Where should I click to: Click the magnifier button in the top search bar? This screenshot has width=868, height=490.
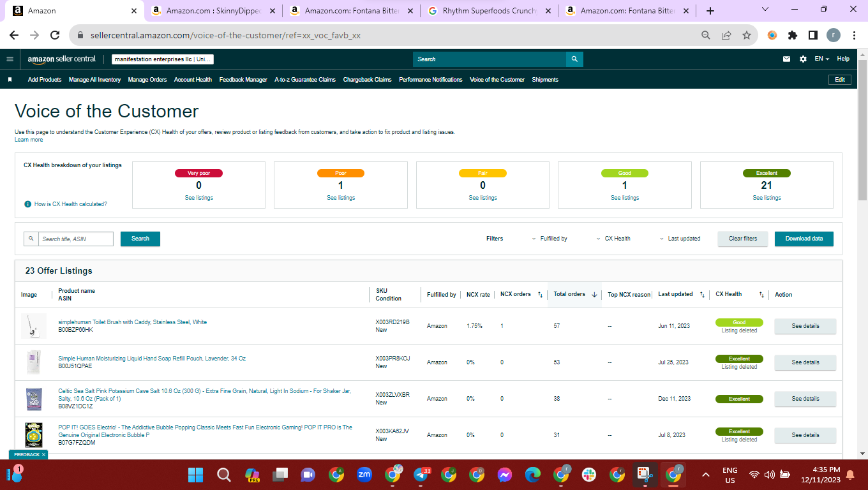[574, 59]
